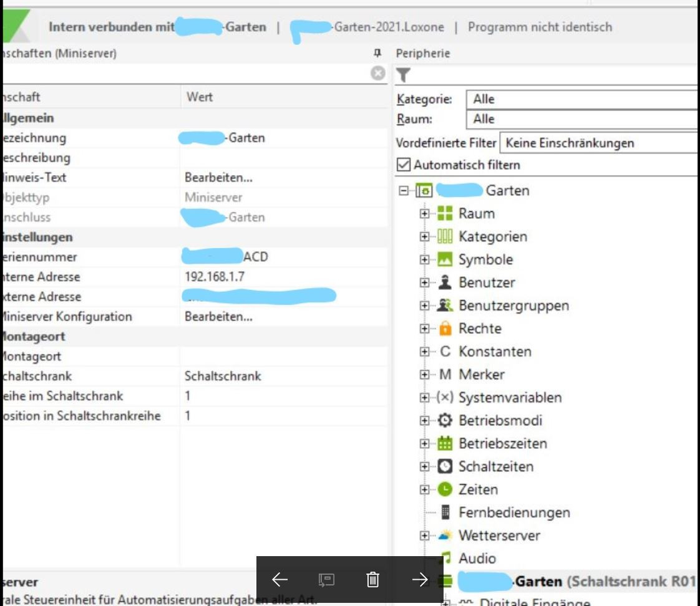Viewport: 700px width, 606px height.
Task: Click the Wert column header
Action: pyautogui.click(x=200, y=97)
